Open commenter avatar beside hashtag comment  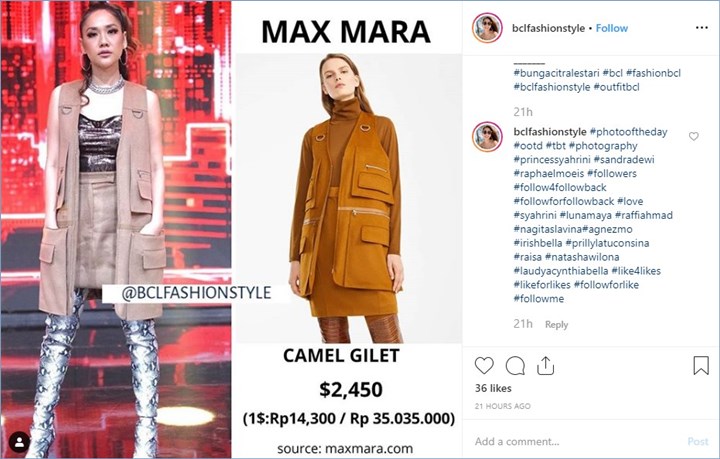tap(487, 137)
